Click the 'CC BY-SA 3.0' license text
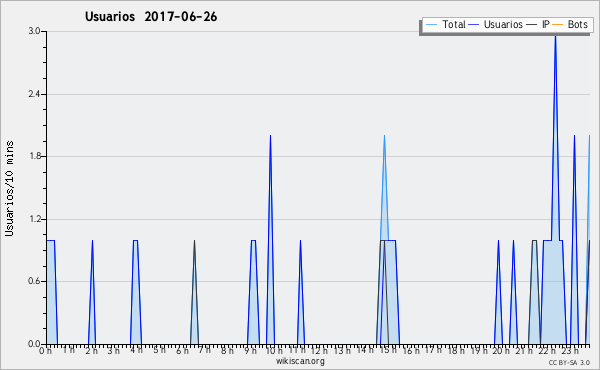Screen dimensions: 600x370 569,362
